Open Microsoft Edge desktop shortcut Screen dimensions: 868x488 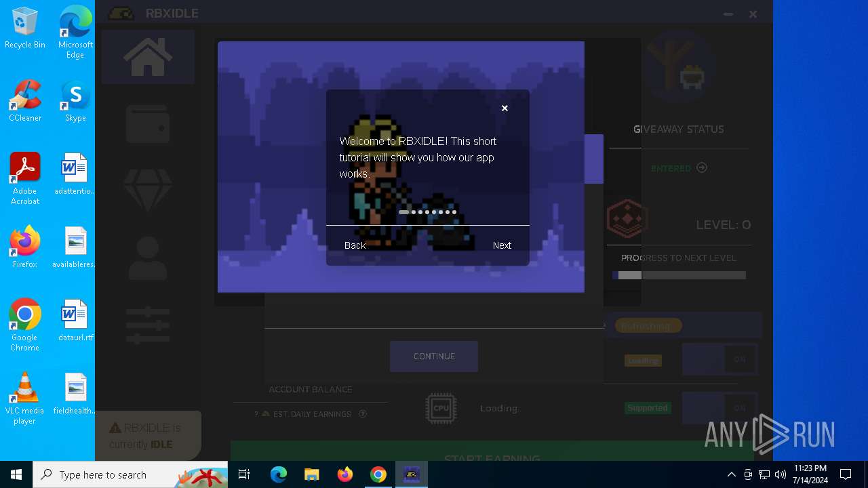[75, 31]
